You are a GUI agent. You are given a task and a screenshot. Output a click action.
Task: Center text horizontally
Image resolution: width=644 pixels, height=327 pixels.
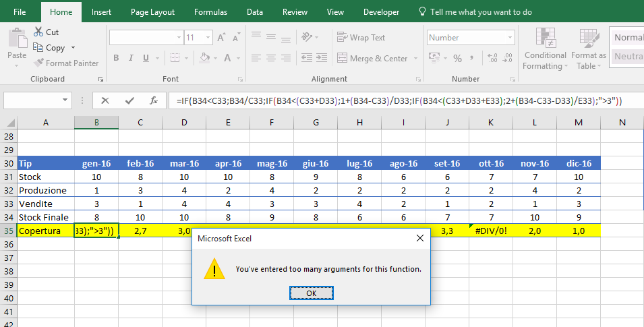point(271,58)
